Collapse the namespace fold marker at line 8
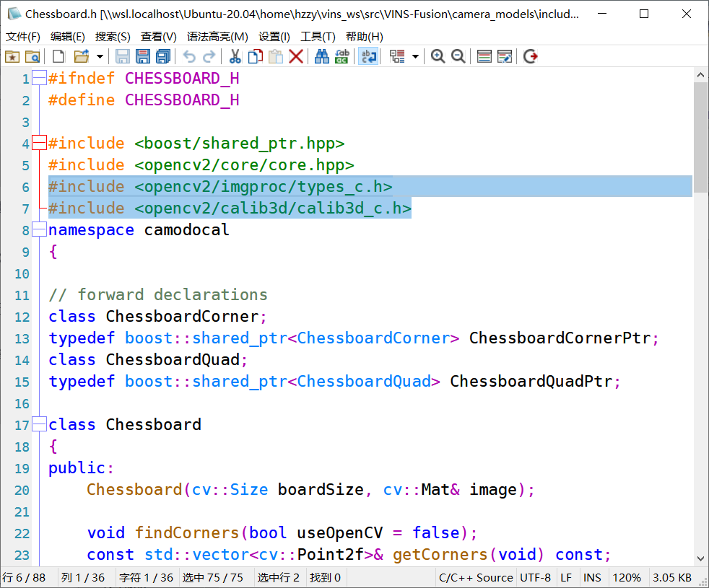The height and width of the screenshot is (588, 709). click(x=39, y=229)
